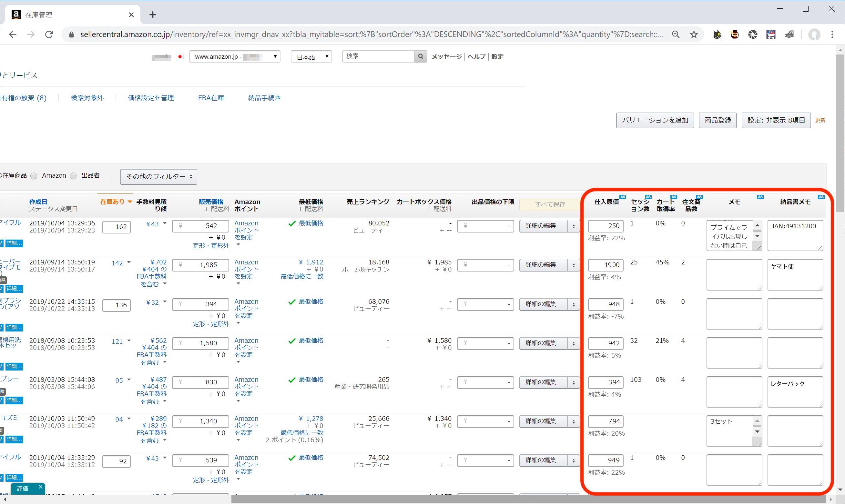Screen dimensions: 845x504
Task: Select the Amazon radio button filter
Action: pos(73,176)
